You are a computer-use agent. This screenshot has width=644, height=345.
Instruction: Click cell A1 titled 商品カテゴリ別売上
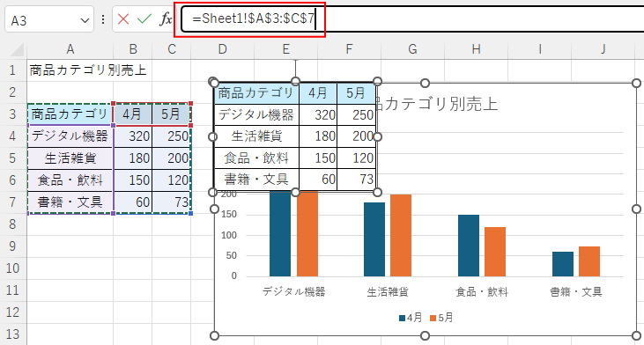pyautogui.click(x=70, y=70)
